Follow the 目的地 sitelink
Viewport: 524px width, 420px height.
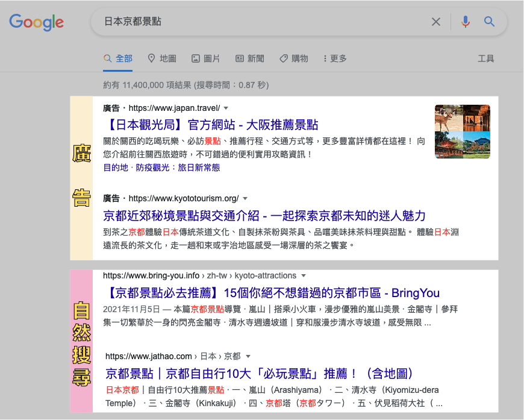116,168
